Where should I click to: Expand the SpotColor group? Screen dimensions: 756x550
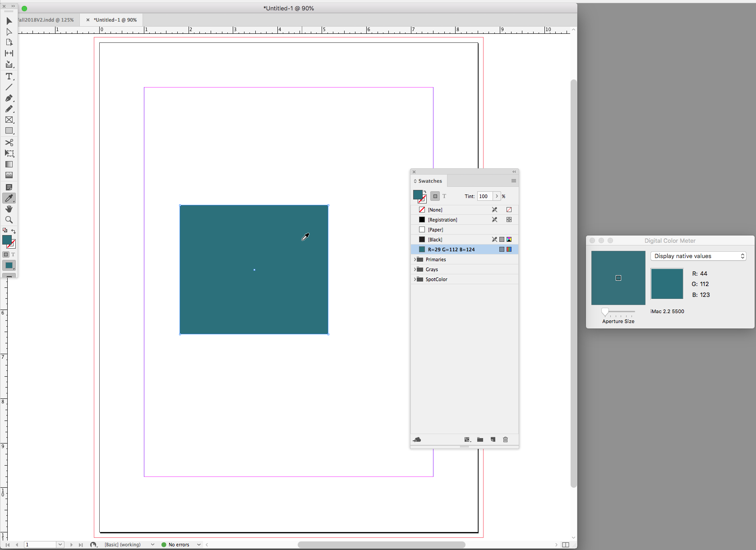[x=415, y=279]
